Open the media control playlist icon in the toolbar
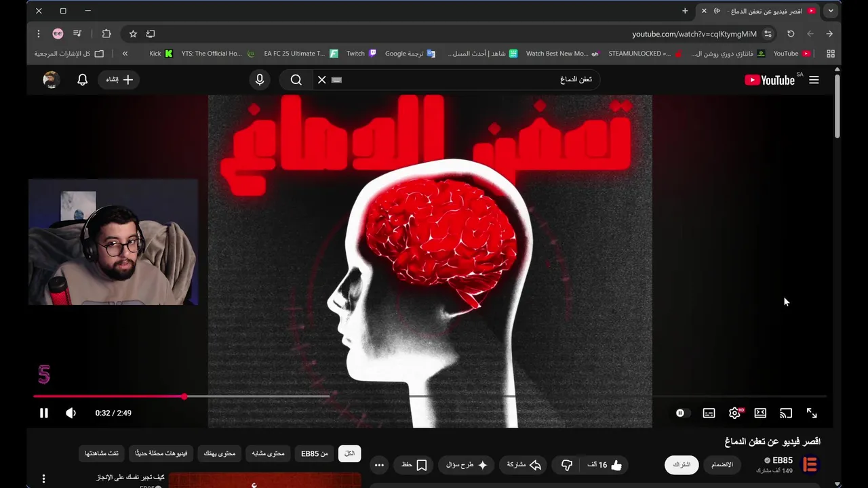This screenshot has width=868, height=488. point(77,34)
